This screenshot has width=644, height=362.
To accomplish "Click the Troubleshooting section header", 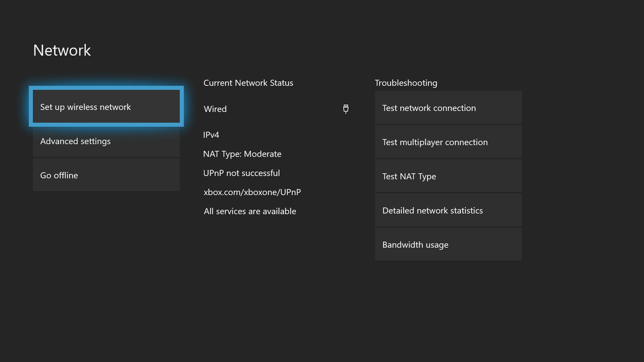I will (406, 83).
